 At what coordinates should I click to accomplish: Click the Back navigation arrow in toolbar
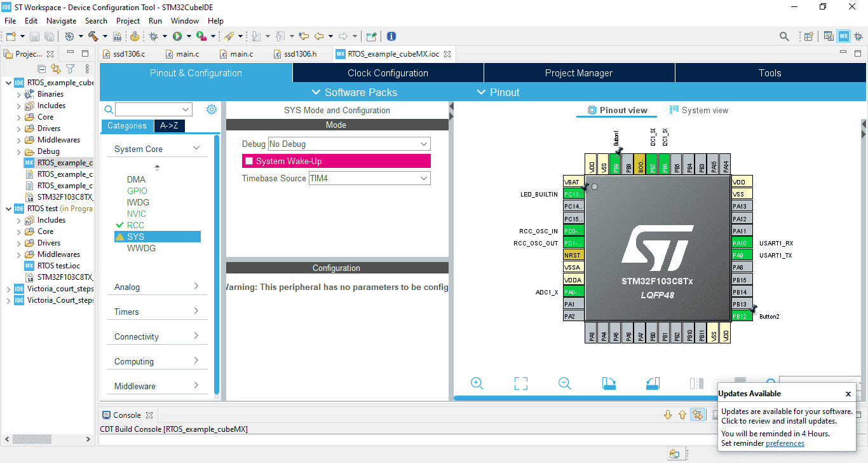pyautogui.click(x=319, y=36)
